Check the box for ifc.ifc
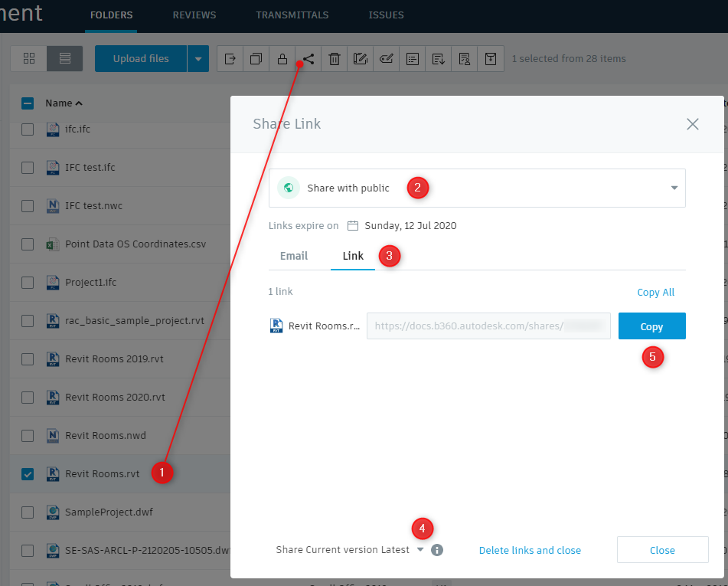This screenshot has height=586, width=728. tap(28, 129)
